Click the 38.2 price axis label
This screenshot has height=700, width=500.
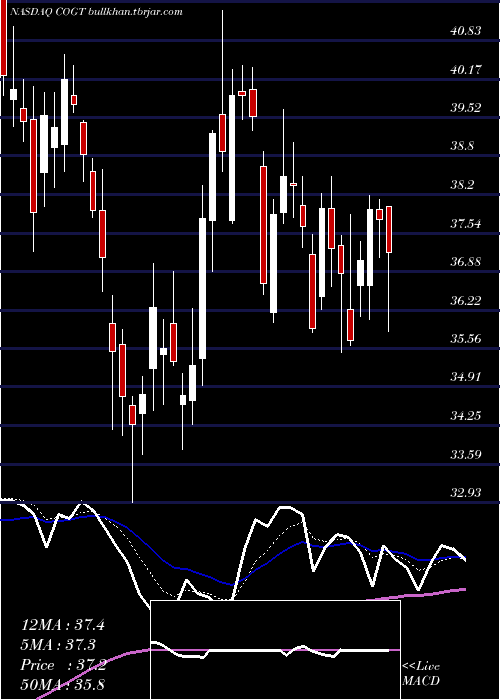tap(463, 185)
